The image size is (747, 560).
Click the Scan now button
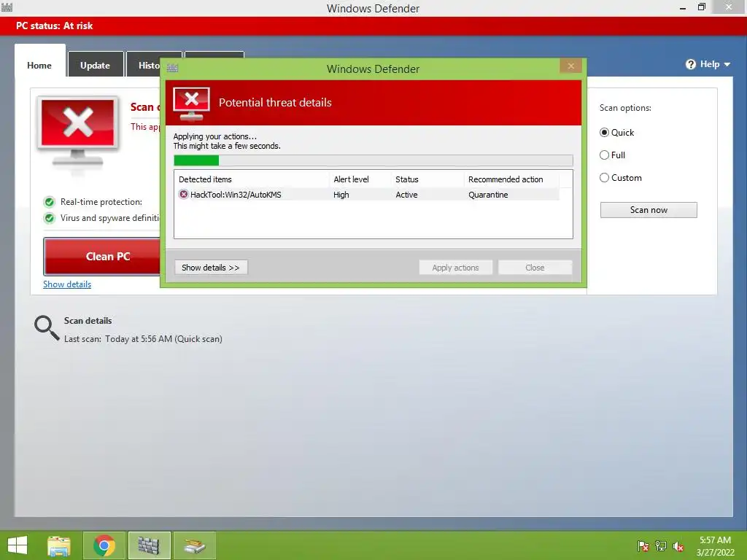(x=649, y=210)
